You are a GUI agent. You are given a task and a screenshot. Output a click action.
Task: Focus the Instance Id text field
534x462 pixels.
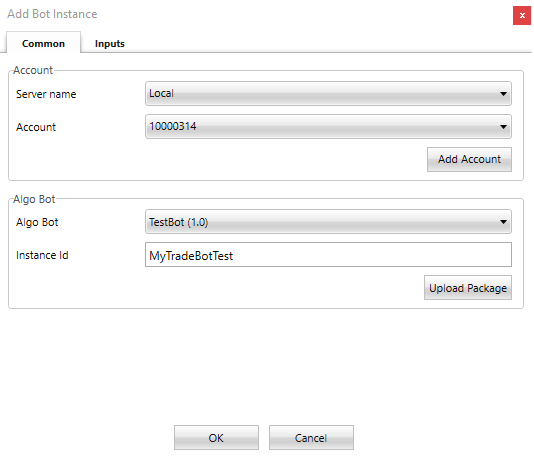pos(328,255)
